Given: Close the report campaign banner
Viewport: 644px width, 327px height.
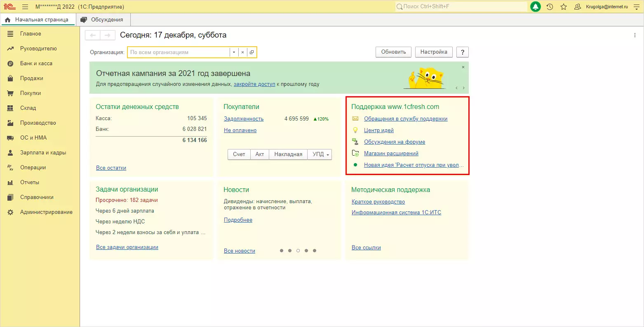Looking at the screenshot, I should [463, 67].
